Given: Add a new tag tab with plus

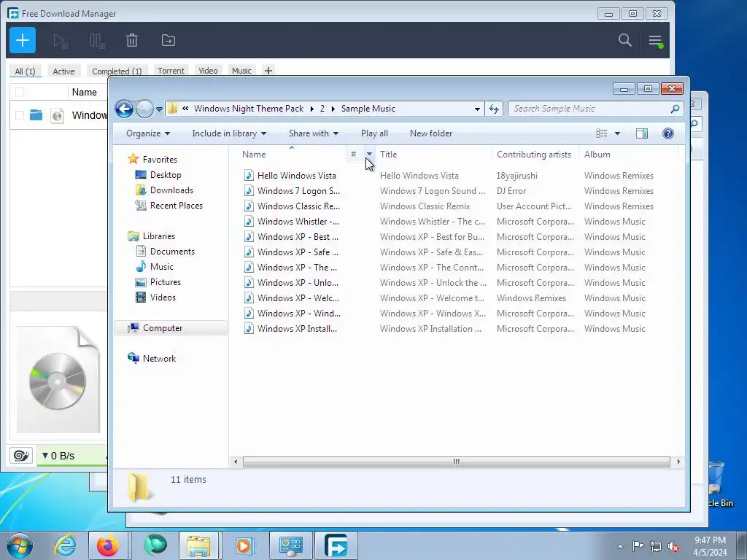Looking at the screenshot, I should (268, 71).
